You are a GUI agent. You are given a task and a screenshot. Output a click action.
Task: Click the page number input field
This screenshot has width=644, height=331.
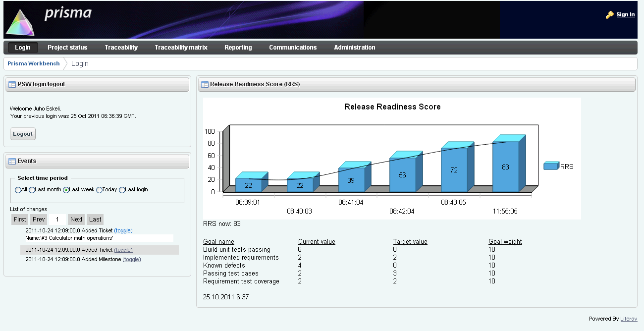coord(57,219)
